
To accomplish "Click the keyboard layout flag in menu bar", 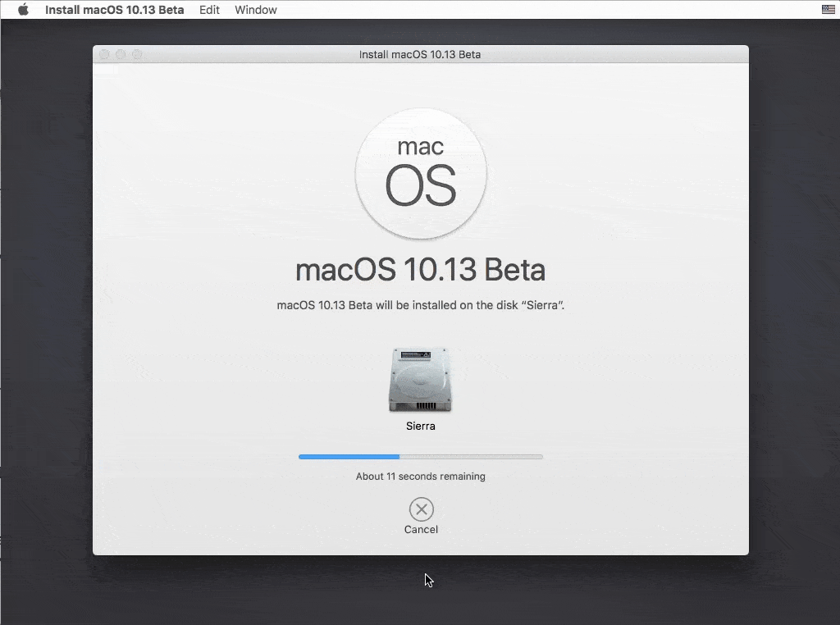I will click(x=827, y=9).
